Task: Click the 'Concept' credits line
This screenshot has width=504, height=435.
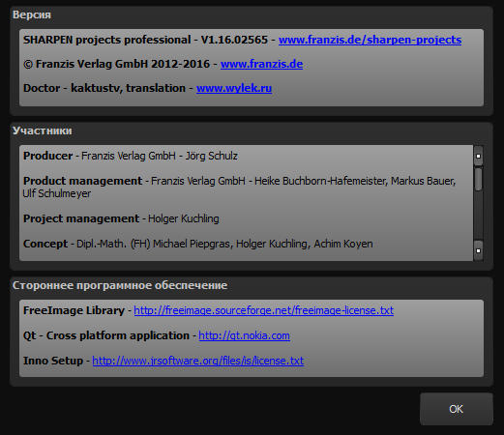Action: coord(198,244)
